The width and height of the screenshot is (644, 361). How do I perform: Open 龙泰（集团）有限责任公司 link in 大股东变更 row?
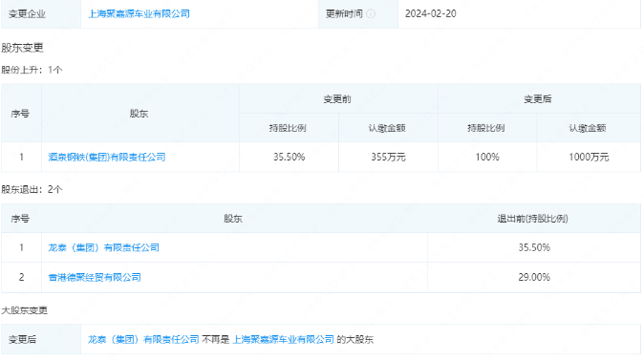point(143,340)
